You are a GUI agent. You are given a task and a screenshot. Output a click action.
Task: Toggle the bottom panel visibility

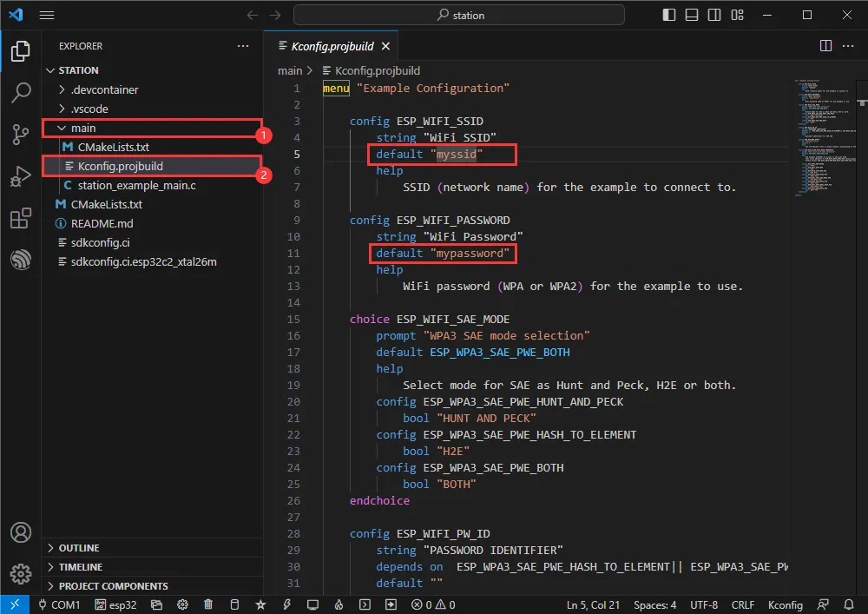click(x=691, y=15)
